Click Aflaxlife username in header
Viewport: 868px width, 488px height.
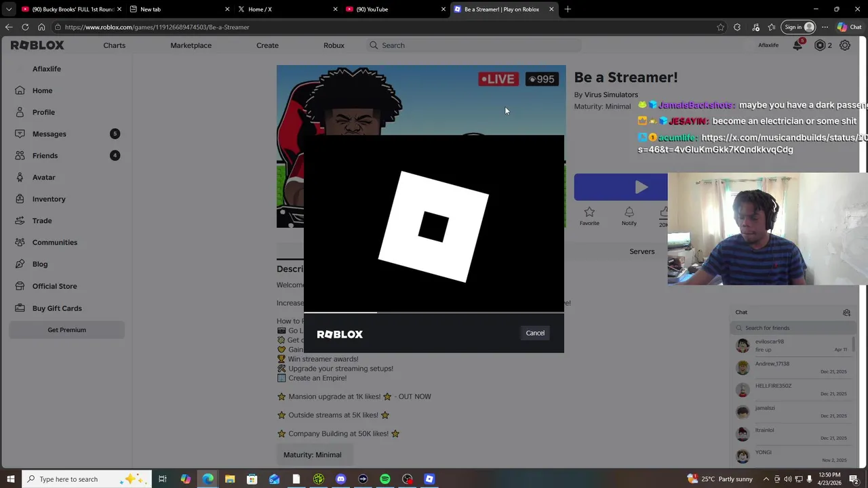768,45
